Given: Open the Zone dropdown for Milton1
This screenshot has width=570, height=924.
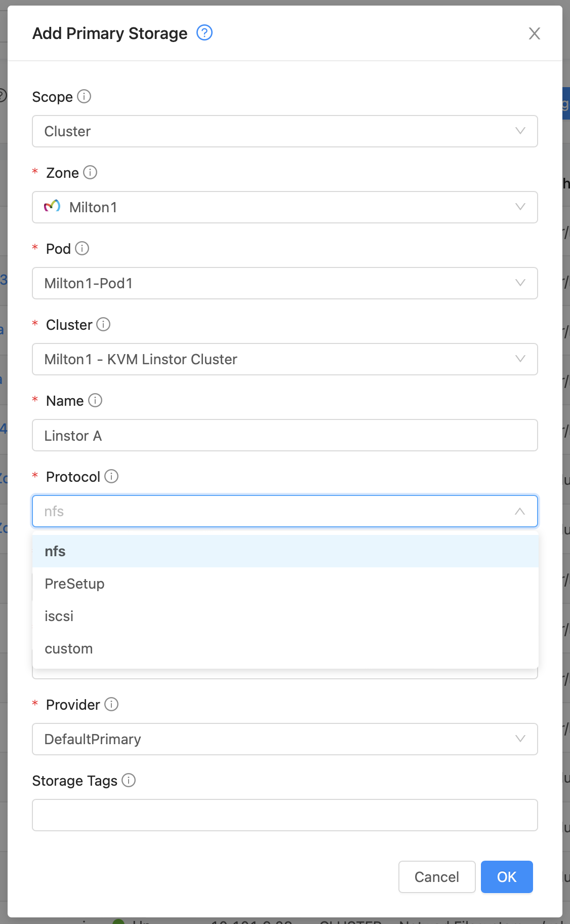Looking at the screenshot, I should pos(519,207).
